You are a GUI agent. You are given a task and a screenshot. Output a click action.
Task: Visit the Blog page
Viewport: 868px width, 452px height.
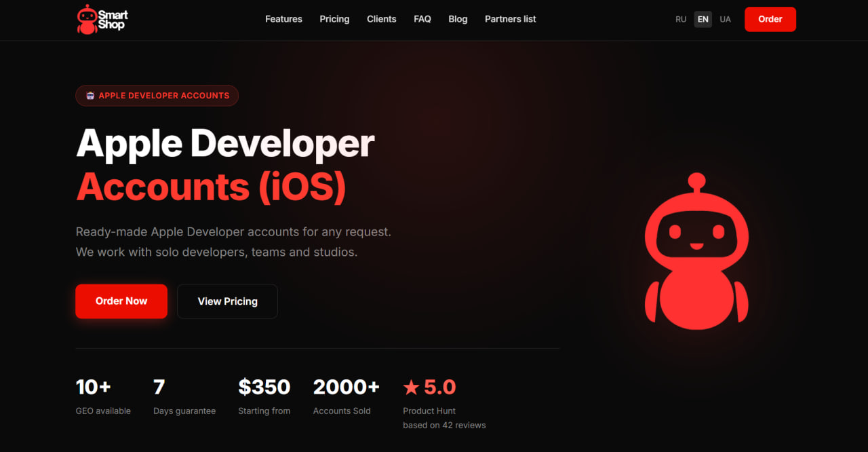click(458, 19)
